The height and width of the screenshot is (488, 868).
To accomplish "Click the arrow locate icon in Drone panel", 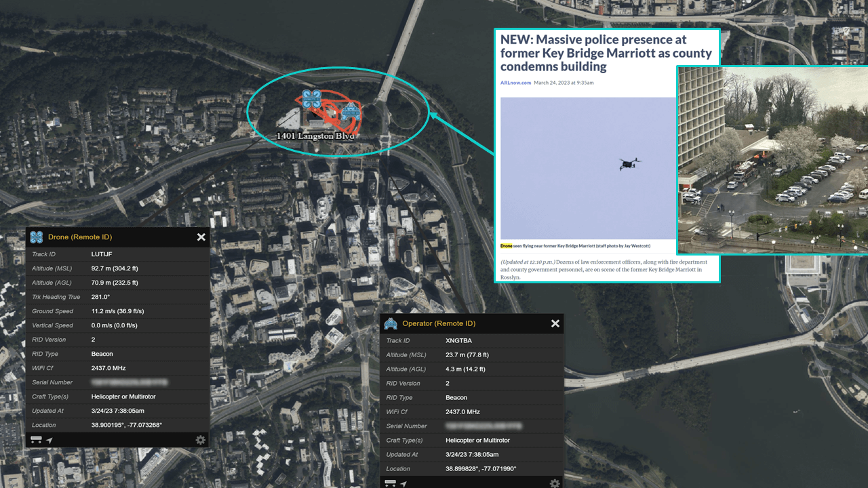I will pyautogui.click(x=50, y=441).
